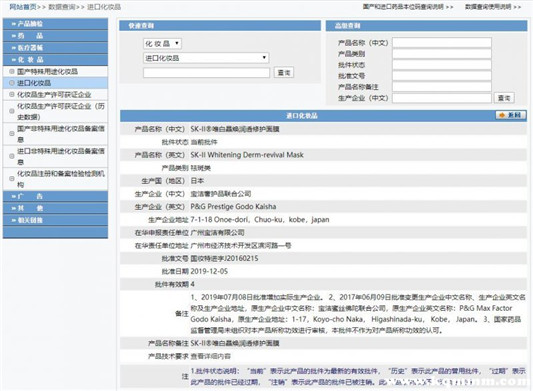Screen dimensions: 533x391
Task: Open the 查看详细内容 technical requirements link
Action: [x=210, y=356]
